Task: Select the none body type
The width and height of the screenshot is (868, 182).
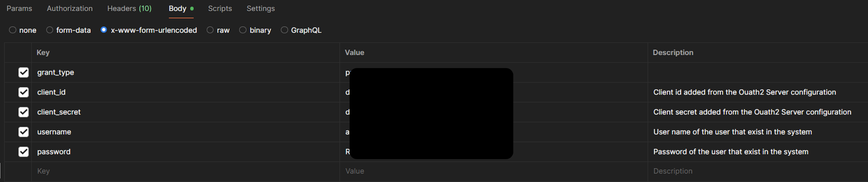Action: (x=13, y=30)
